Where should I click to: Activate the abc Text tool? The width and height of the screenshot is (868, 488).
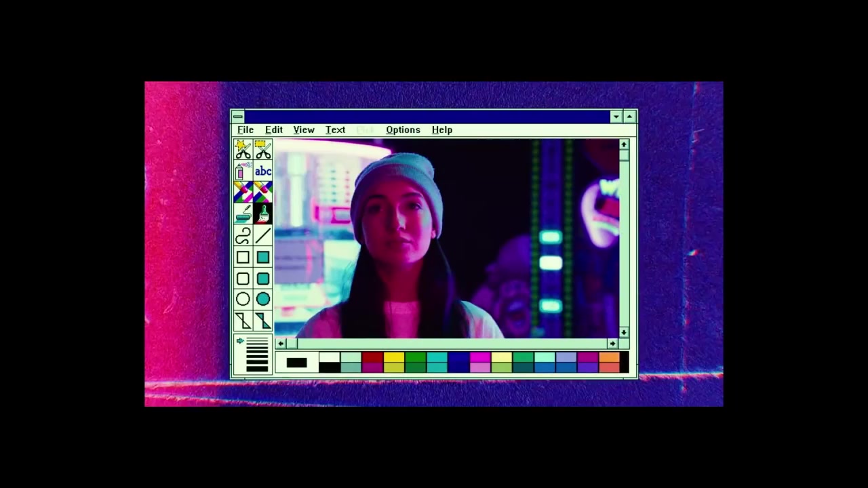[263, 171]
